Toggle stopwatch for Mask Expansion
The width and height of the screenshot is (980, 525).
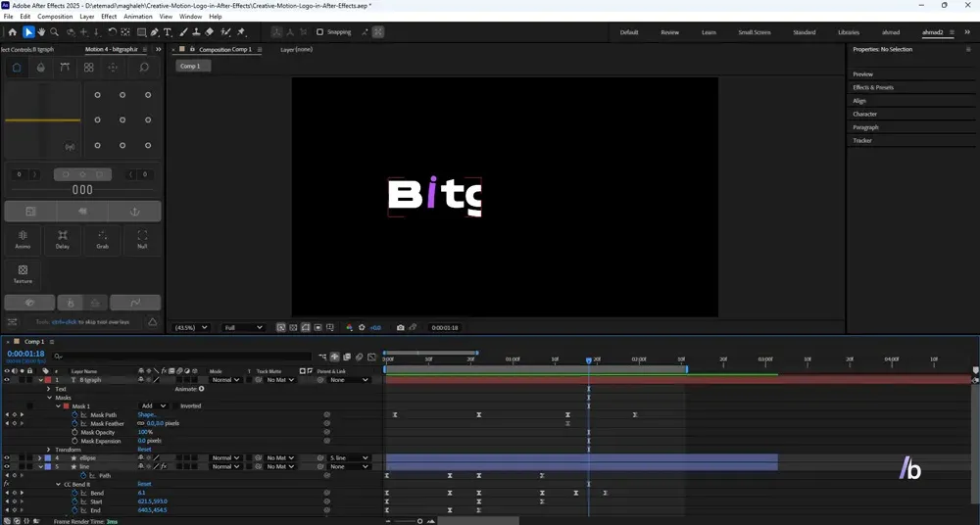(75, 441)
